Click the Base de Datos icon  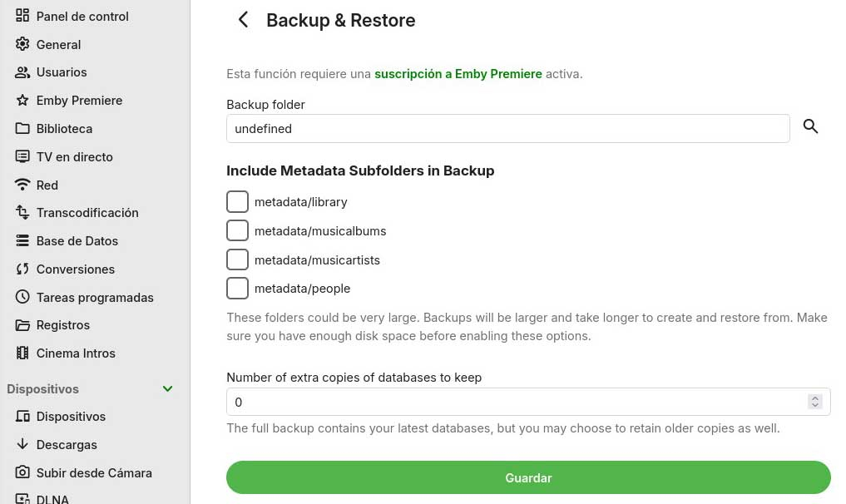pos(22,241)
